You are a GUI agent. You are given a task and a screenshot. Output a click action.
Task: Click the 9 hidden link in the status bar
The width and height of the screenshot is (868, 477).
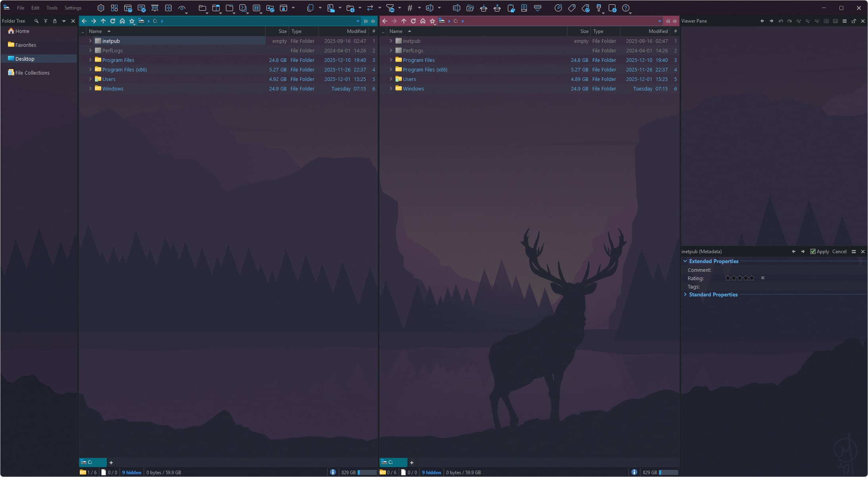(131, 472)
